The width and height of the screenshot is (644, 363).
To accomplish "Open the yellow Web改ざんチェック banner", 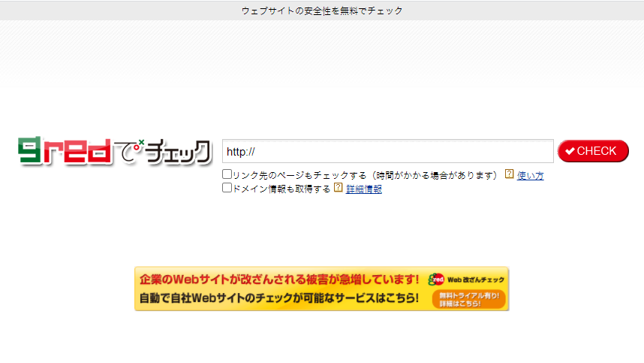I will pos(321,289).
